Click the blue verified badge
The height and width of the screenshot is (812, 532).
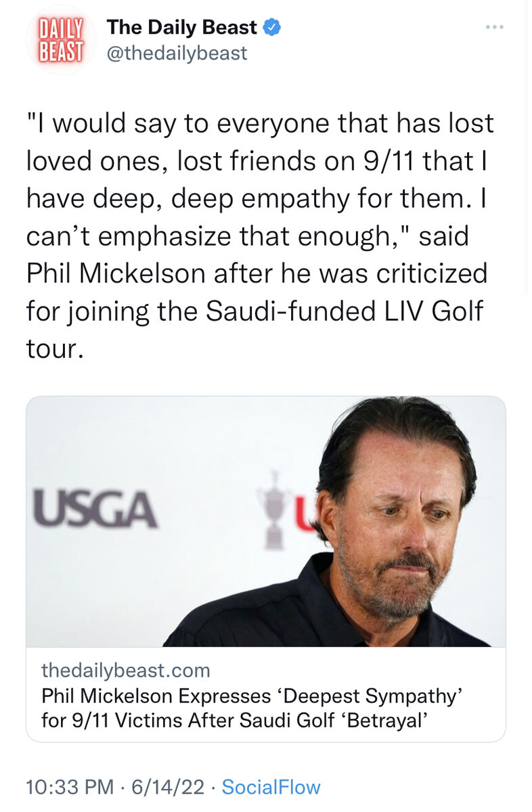[272, 28]
